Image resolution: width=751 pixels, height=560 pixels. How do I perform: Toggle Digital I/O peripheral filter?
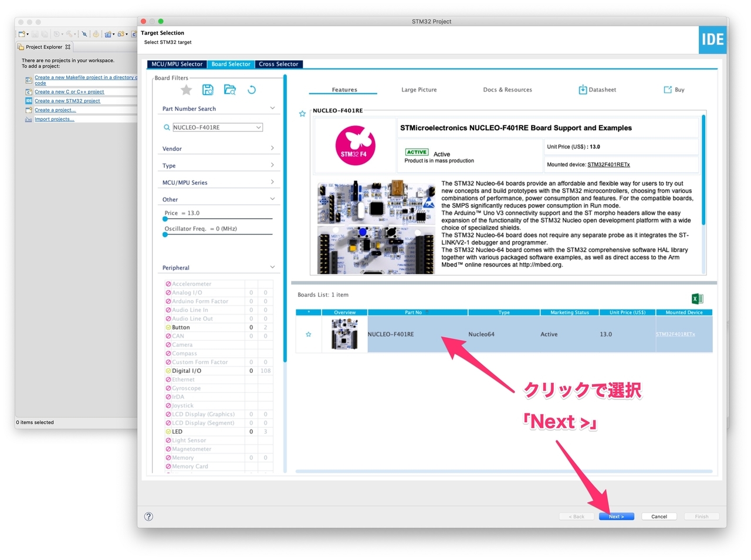pyautogui.click(x=168, y=371)
